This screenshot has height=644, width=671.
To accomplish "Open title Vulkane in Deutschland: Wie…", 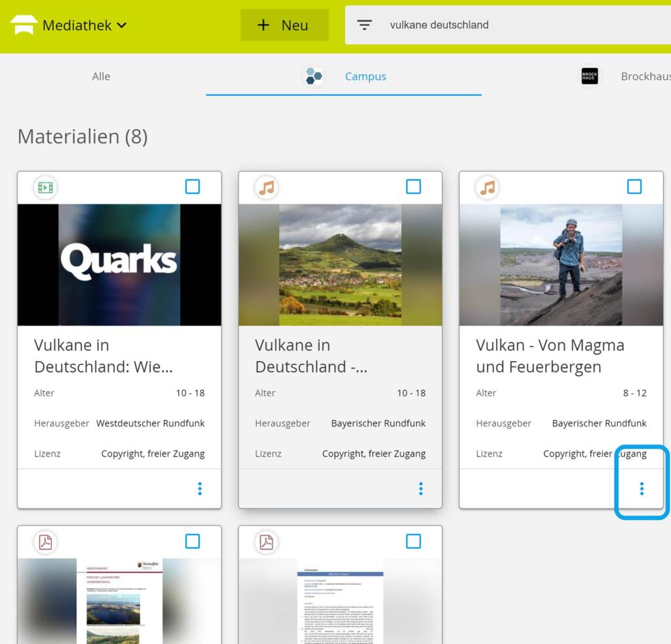I will (x=104, y=356).
